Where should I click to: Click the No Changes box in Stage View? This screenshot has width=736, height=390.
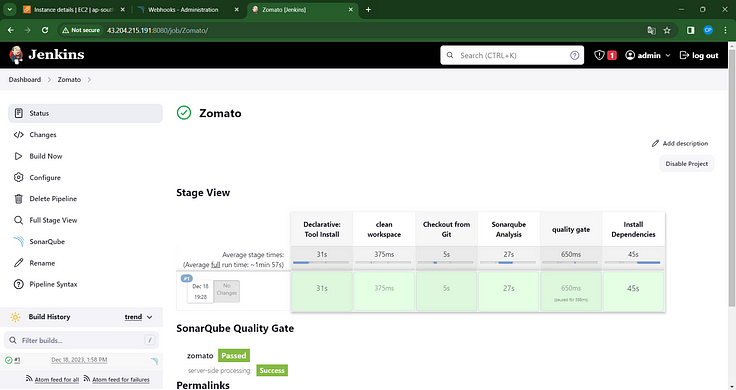(227, 291)
